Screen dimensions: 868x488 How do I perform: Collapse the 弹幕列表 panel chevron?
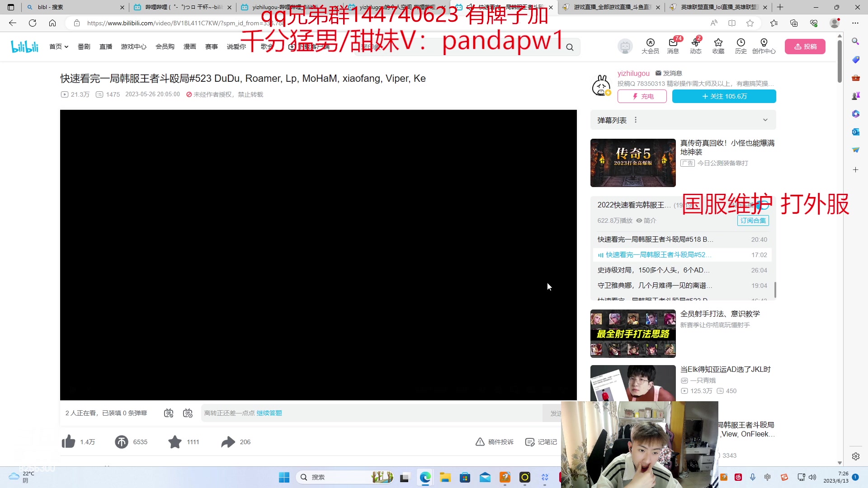coord(765,120)
